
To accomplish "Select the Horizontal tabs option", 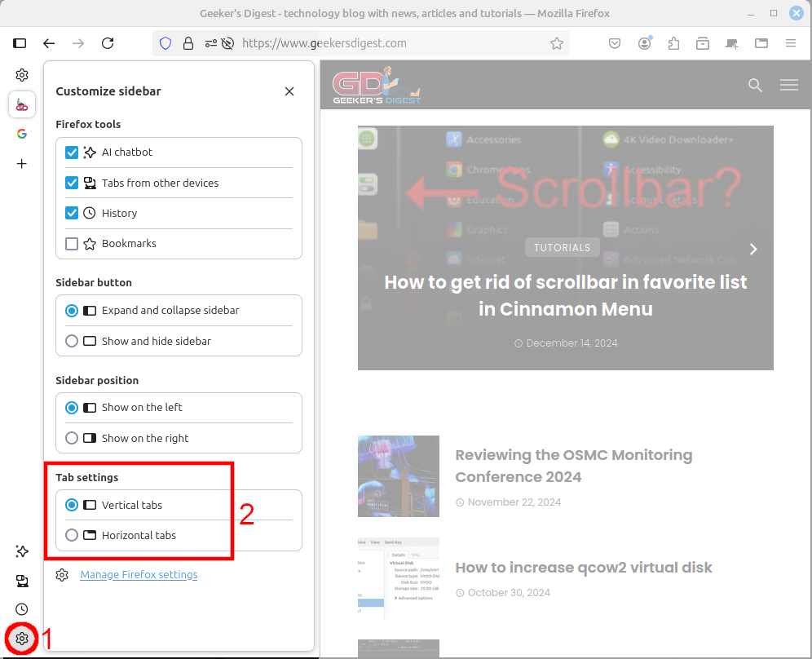I will pos(72,536).
